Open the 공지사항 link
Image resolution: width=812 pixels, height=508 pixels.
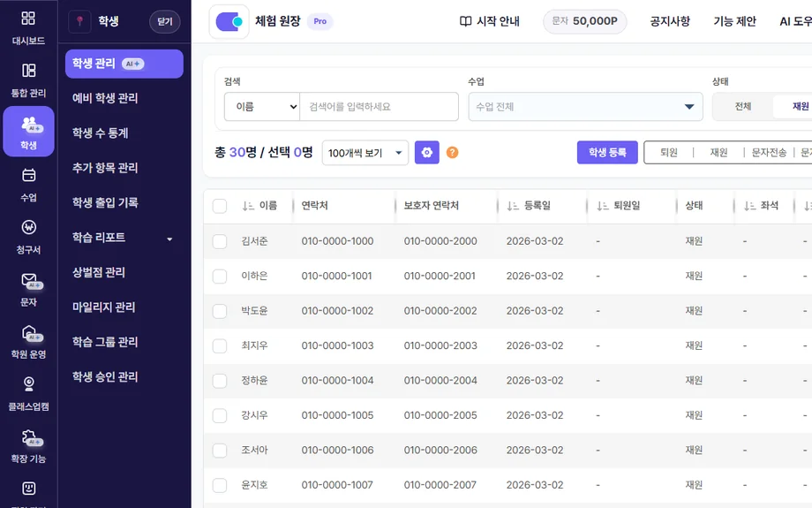(x=670, y=21)
